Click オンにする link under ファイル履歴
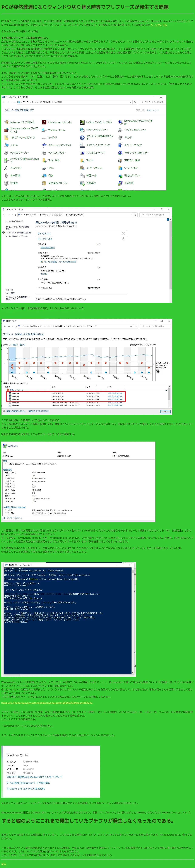Viewport: 195px width, 868px height. coord(44,274)
